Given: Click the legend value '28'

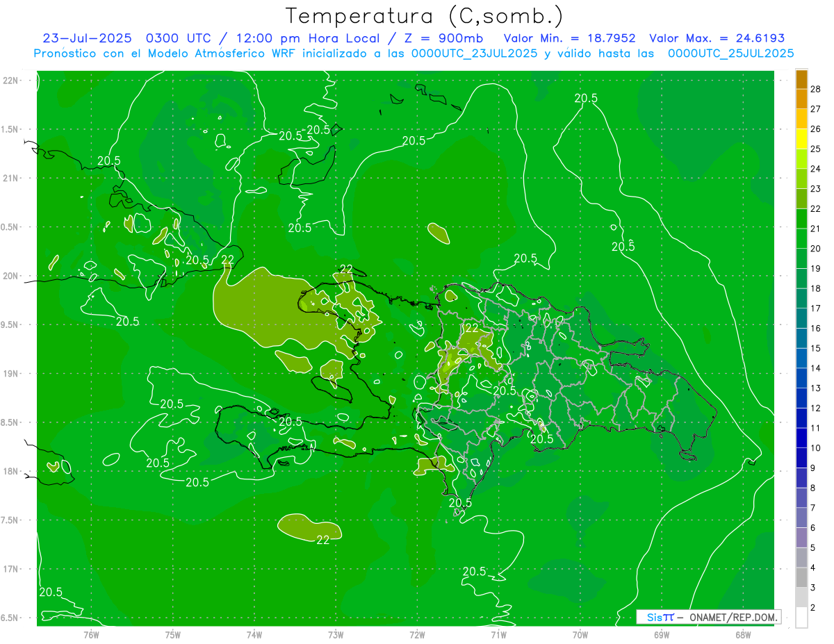Looking at the screenshot, I should tap(816, 89).
